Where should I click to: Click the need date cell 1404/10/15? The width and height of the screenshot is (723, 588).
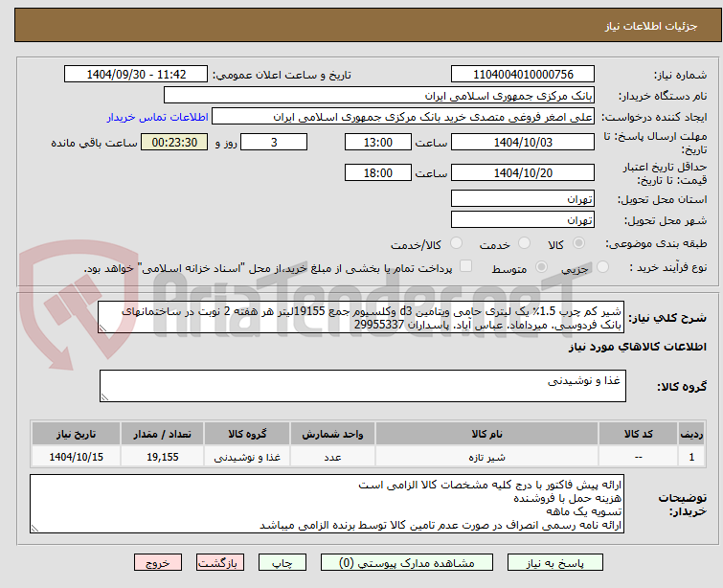point(76,457)
